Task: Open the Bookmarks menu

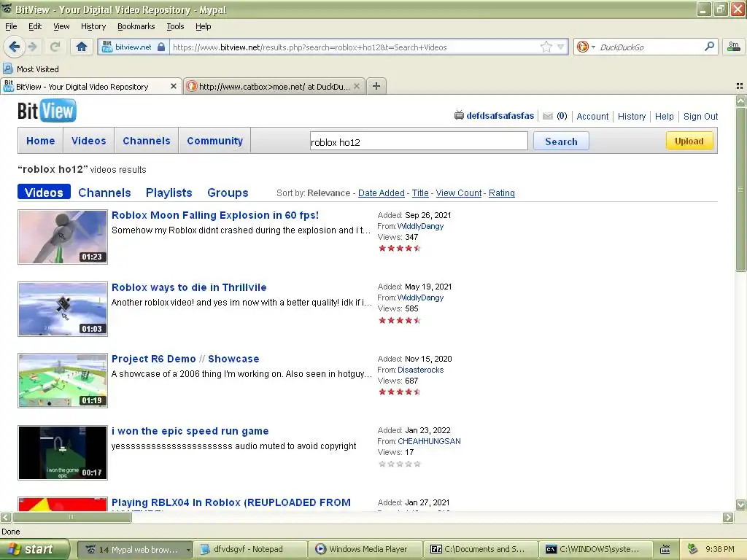Action: pyautogui.click(x=136, y=26)
